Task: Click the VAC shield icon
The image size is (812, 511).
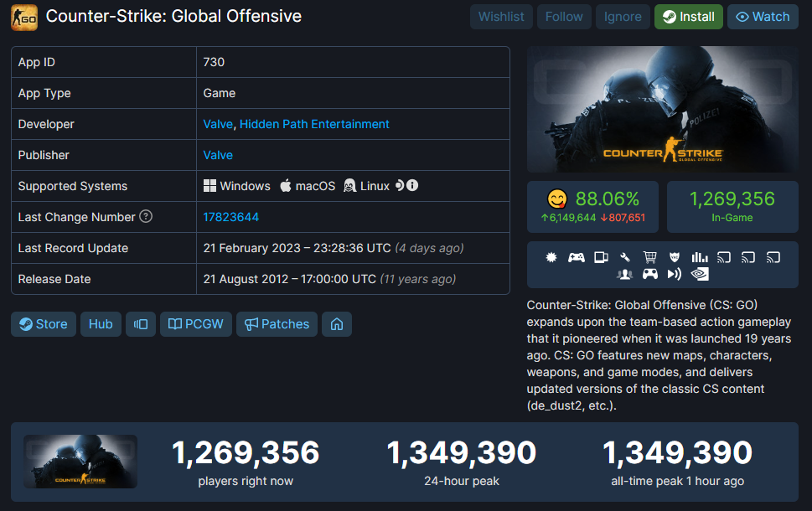Action: [675, 257]
